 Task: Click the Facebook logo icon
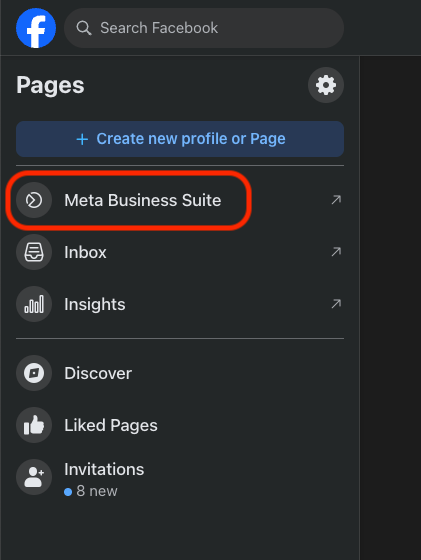pos(36,28)
